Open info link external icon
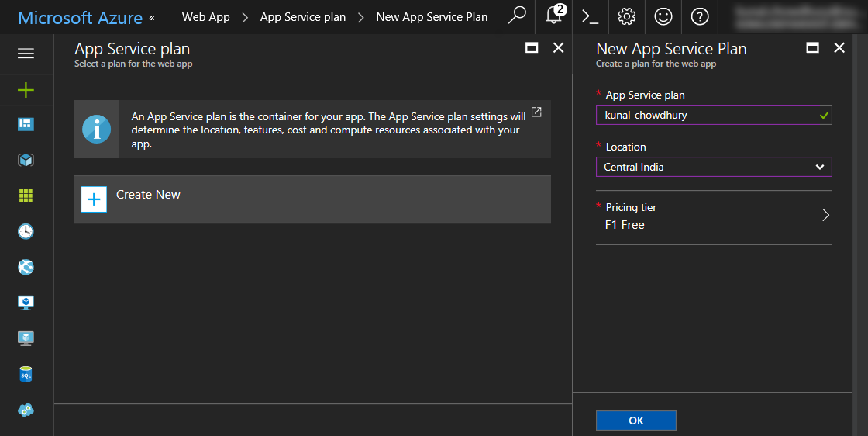868x436 pixels. pos(536,112)
